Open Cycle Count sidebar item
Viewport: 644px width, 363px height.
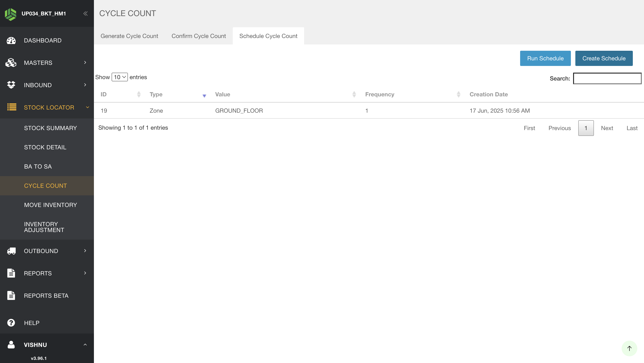coord(47,186)
